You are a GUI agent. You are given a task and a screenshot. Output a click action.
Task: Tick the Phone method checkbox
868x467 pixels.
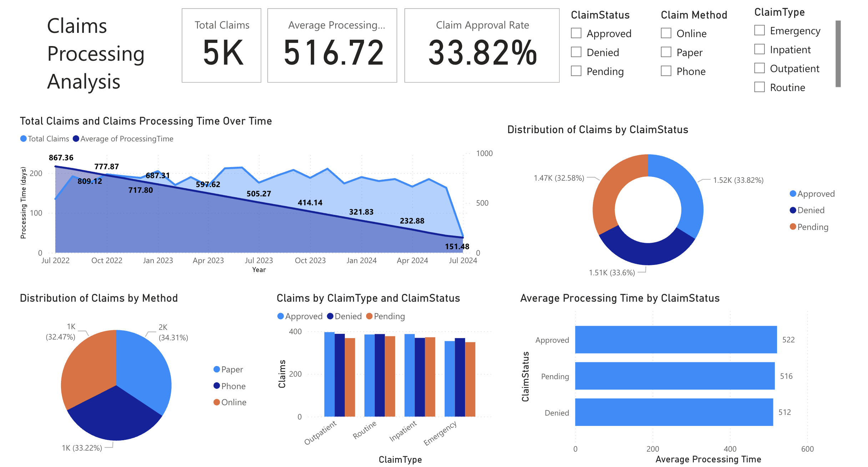click(666, 71)
